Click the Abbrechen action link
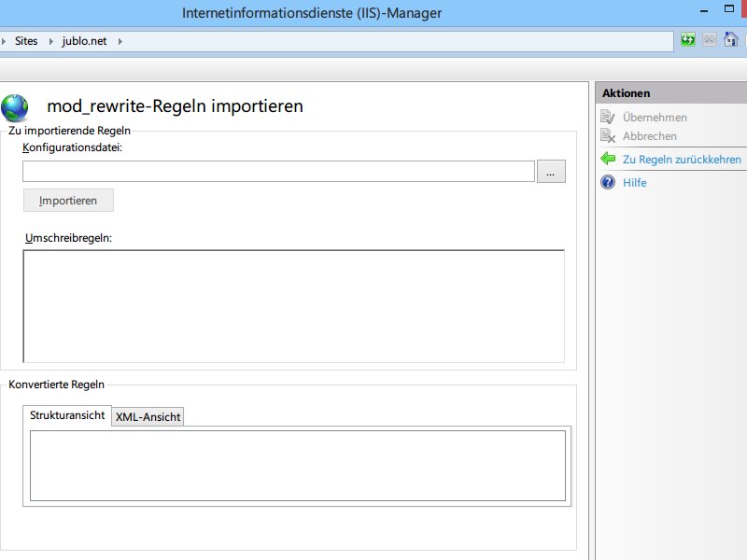Viewport: 747px width, 560px height. [649, 136]
